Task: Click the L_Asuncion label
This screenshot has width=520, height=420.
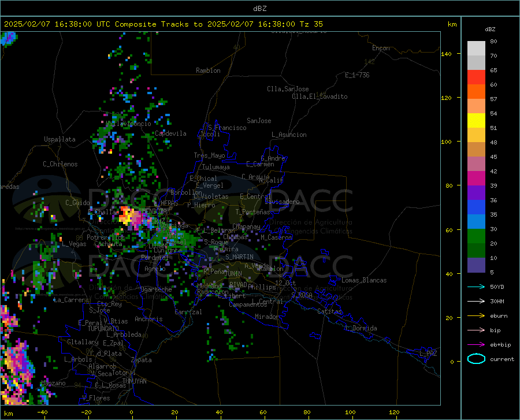Action: pyautogui.click(x=289, y=135)
